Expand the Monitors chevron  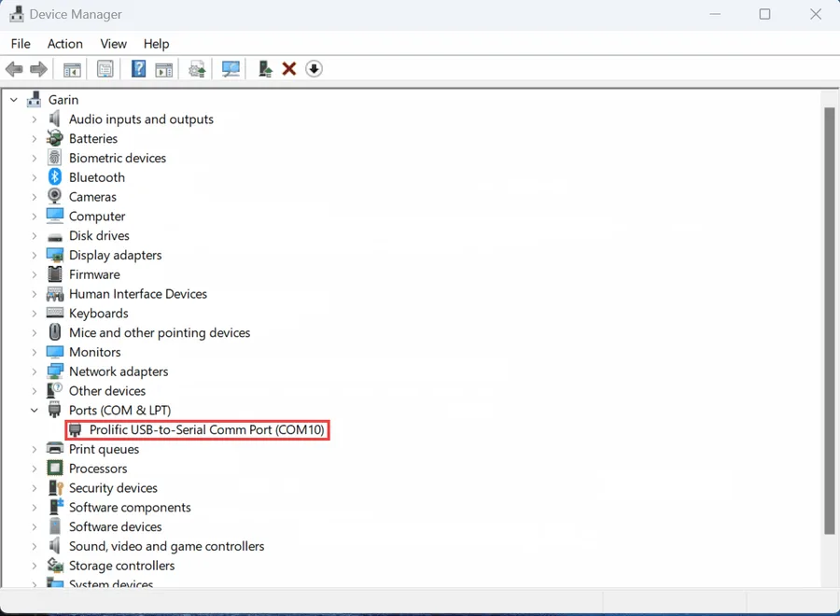(35, 352)
